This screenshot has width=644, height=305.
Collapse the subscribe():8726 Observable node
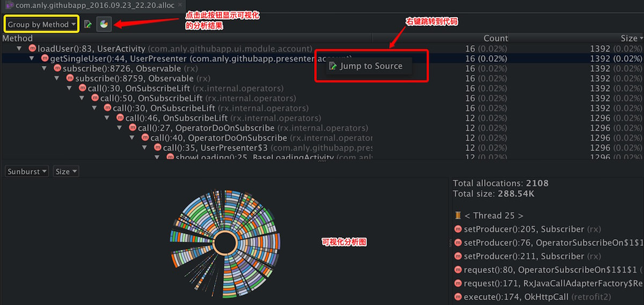(x=45, y=69)
